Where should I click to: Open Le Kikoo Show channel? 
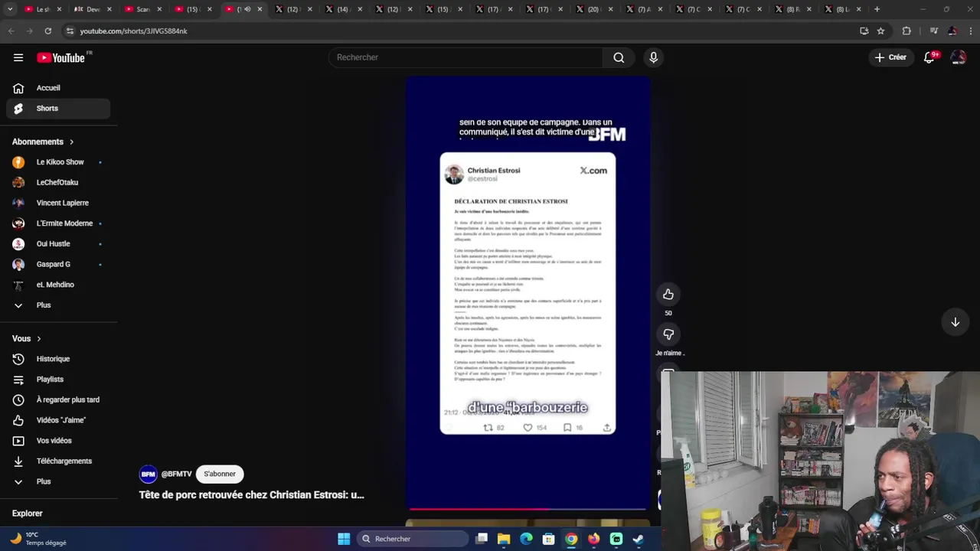click(58, 162)
